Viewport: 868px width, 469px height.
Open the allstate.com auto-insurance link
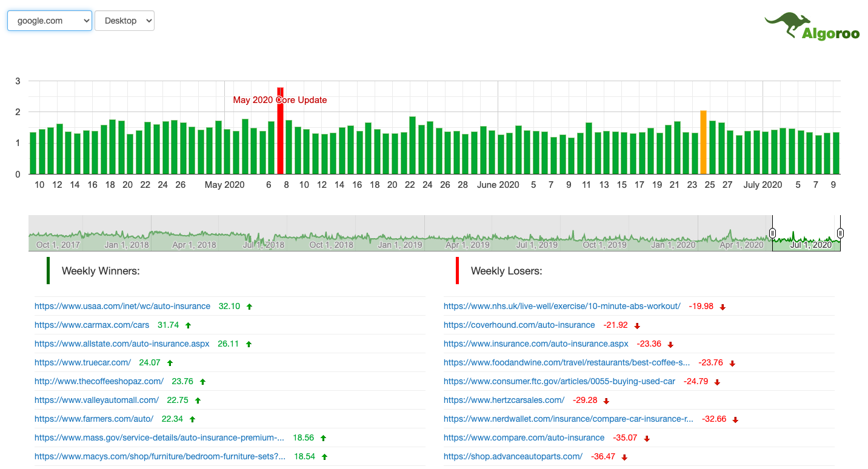[x=122, y=344]
